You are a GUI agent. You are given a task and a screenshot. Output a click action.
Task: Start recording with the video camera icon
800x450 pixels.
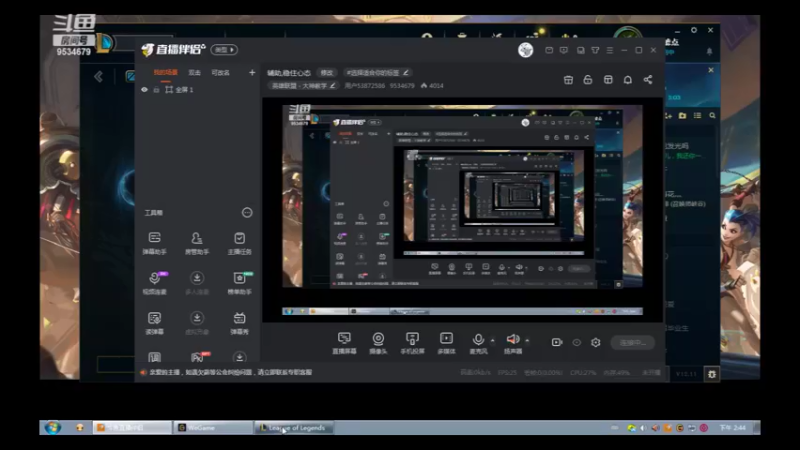point(557,342)
